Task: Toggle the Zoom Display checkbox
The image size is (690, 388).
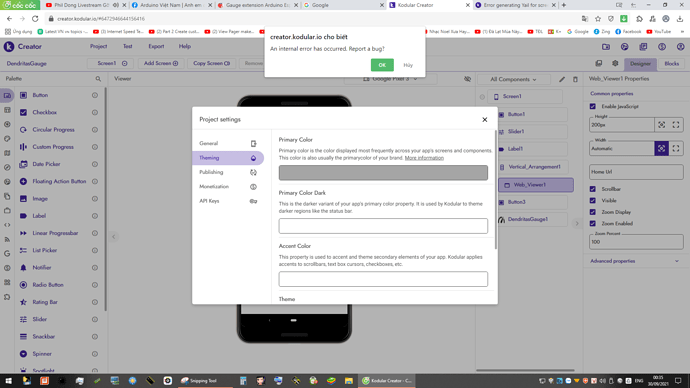Action: coord(593,212)
